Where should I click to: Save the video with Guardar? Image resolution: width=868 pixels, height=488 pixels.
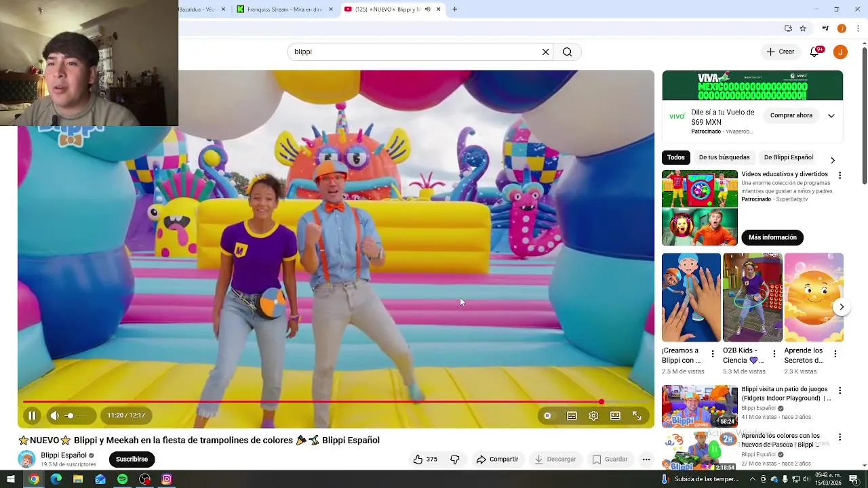coord(610,460)
